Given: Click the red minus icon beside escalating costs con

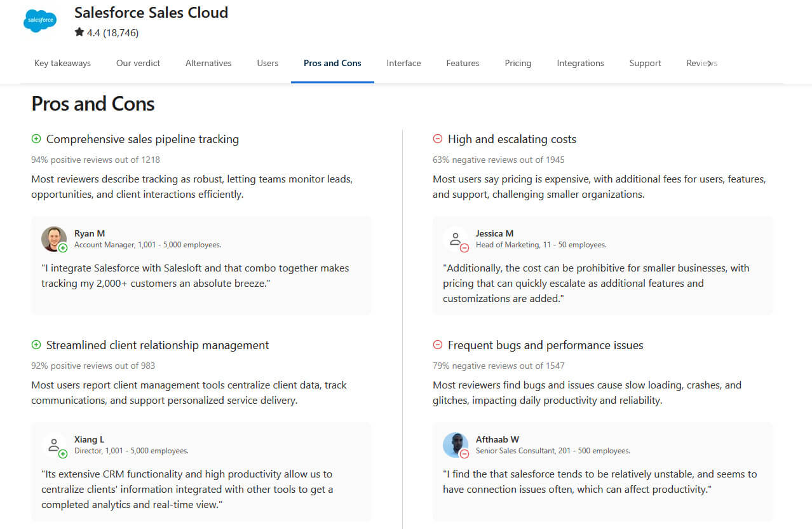Looking at the screenshot, I should pos(437,139).
